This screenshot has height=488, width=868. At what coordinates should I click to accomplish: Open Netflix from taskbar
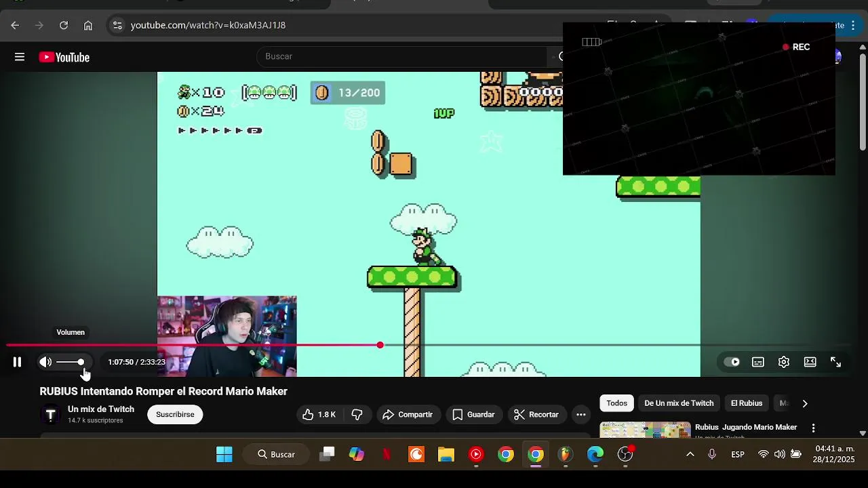(x=387, y=454)
